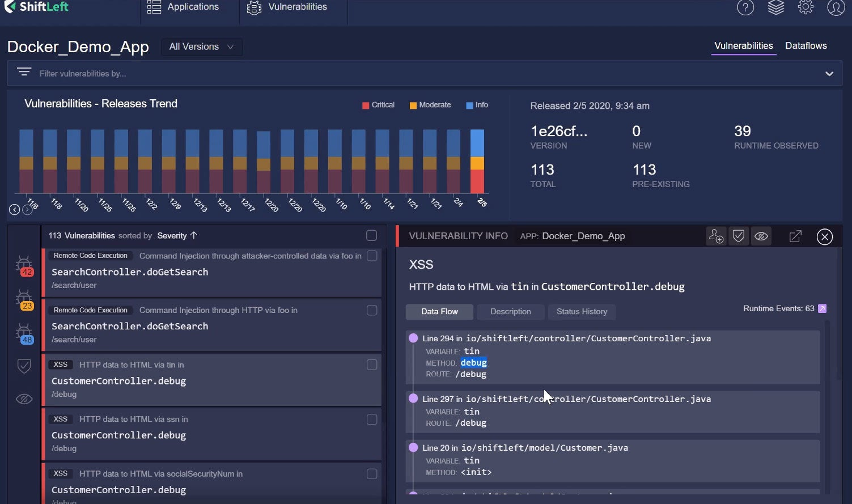The height and width of the screenshot is (504, 852).
Task: Open the layers stack icon in header
Action: [775, 7]
